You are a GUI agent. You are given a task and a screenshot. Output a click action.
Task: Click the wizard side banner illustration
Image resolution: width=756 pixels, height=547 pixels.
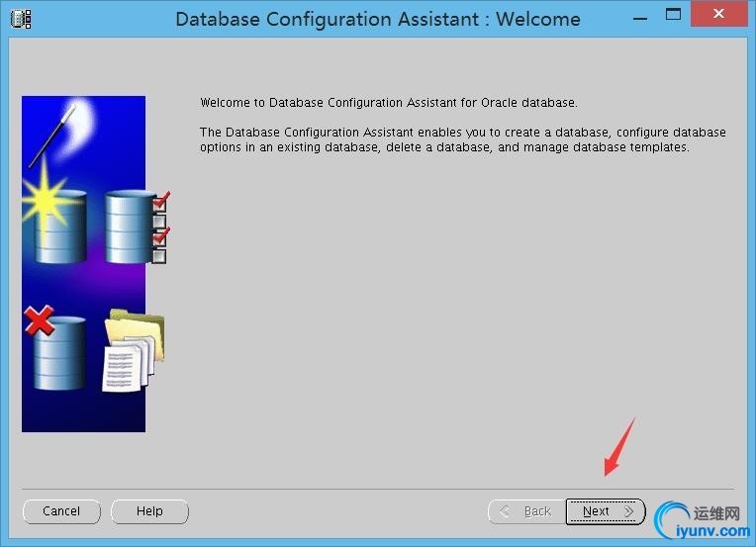click(95, 264)
